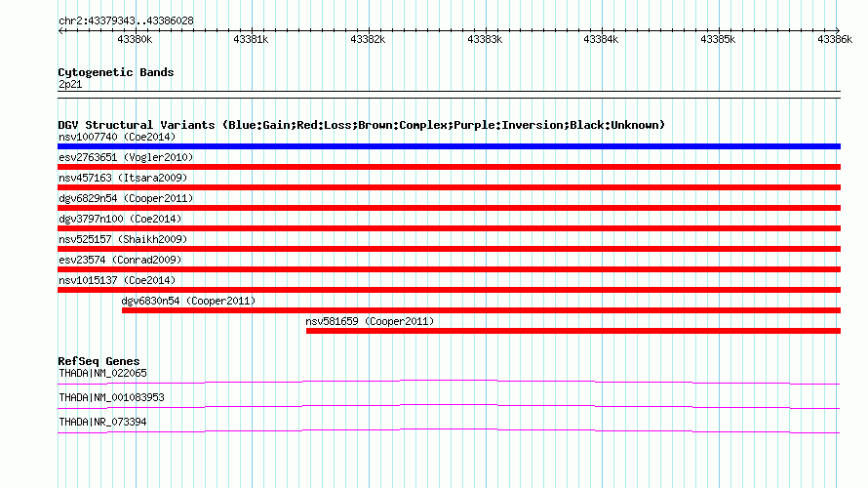Click the magenta transcript line for THADA|NM_022065
This screenshot has width=868, height=488.
(x=449, y=381)
